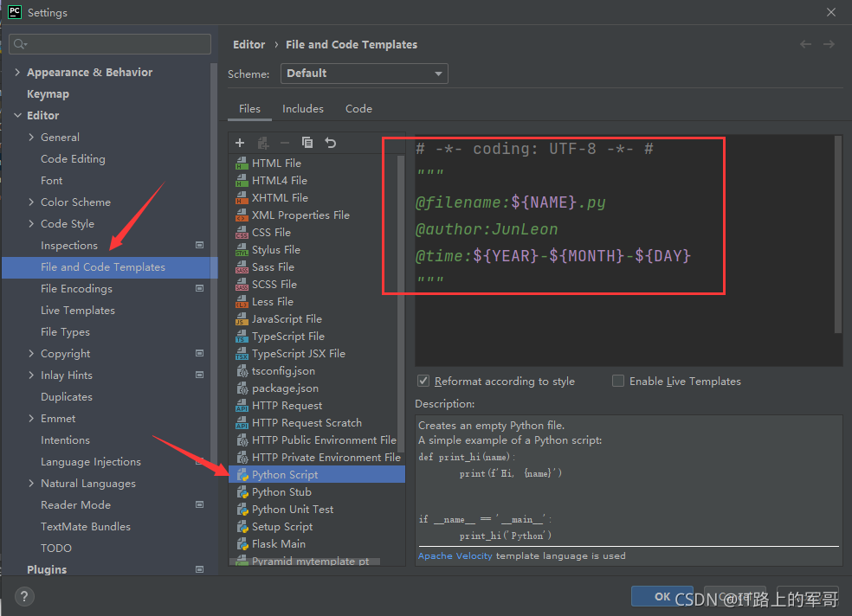Open Live Templates settings
Image resolution: width=852 pixels, height=616 pixels.
78,311
